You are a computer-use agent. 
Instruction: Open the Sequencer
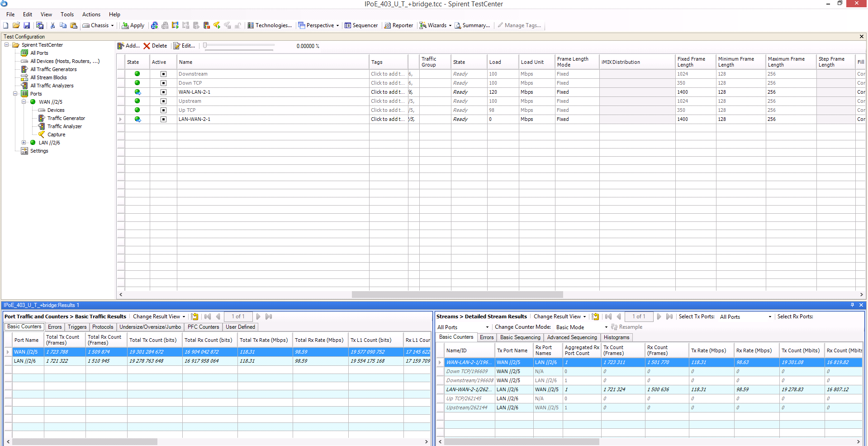361,25
